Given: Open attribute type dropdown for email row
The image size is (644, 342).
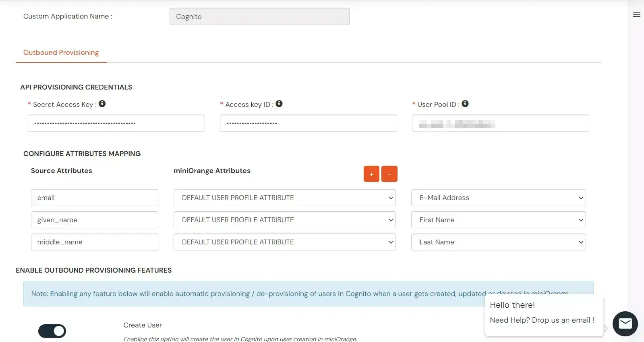Looking at the screenshot, I should tap(285, 198).
